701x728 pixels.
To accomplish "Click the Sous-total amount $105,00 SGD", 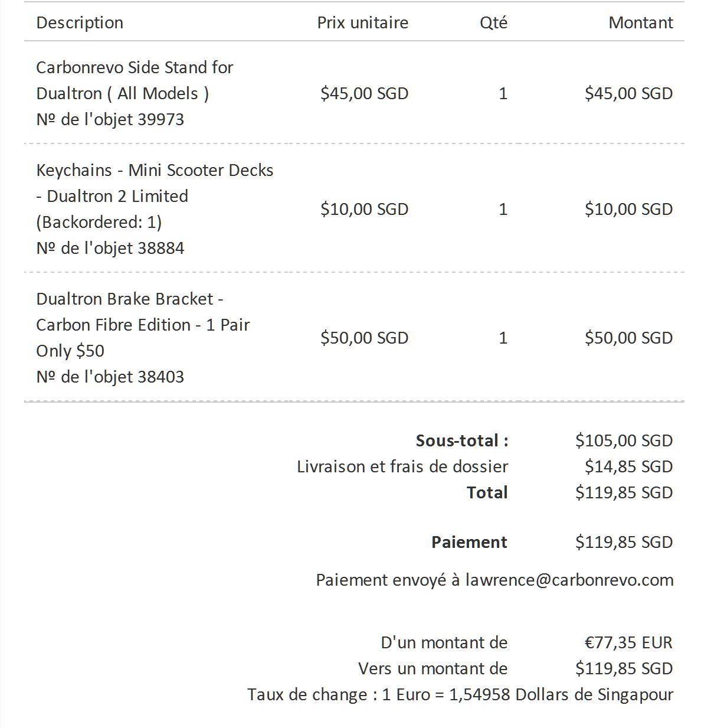I will pyautogui.click(x=624, y=440).
